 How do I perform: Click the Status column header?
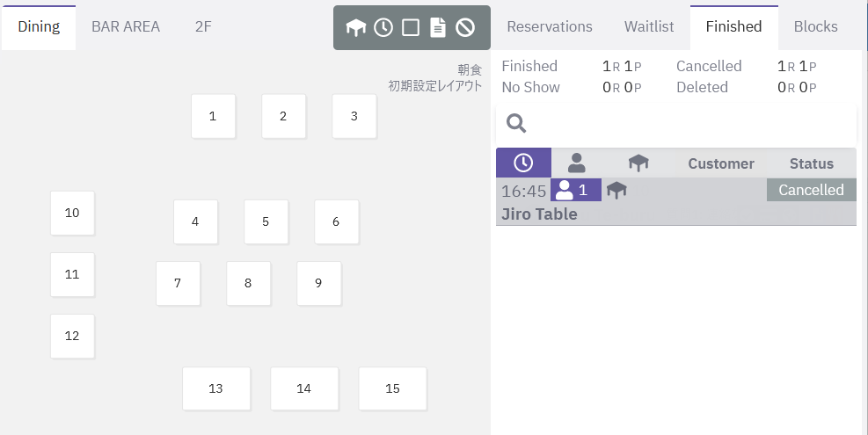click(x=811, y=163)
